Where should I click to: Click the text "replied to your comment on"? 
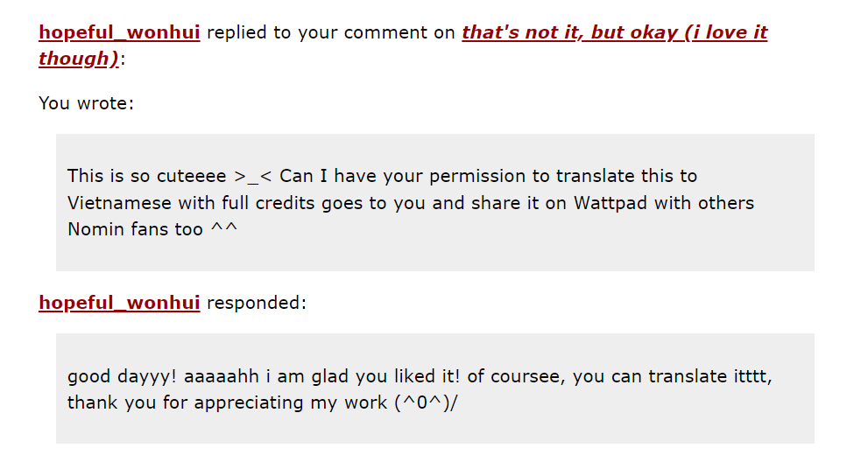[x=330, y=32]
